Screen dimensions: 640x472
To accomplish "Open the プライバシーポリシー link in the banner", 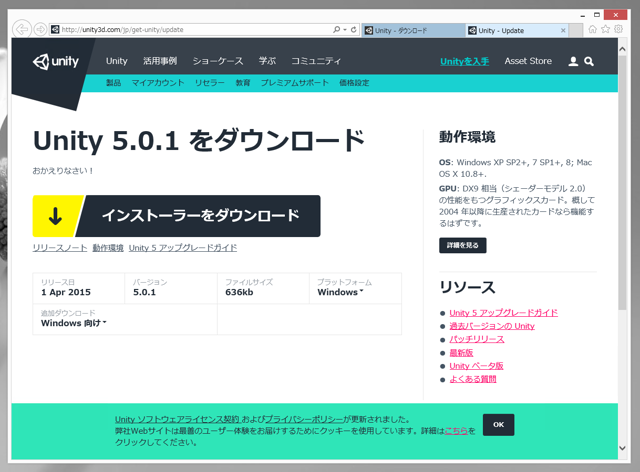I will tap(304, 419).
